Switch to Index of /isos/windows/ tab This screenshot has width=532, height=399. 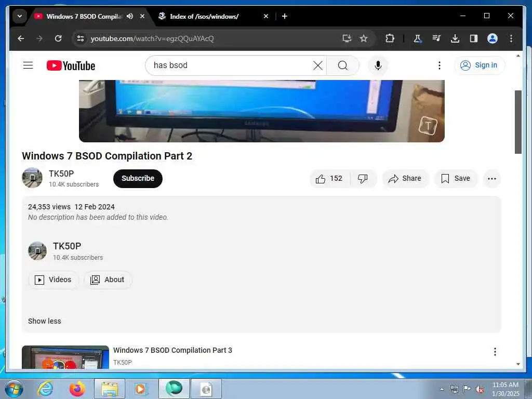click(x=204, y=16)
